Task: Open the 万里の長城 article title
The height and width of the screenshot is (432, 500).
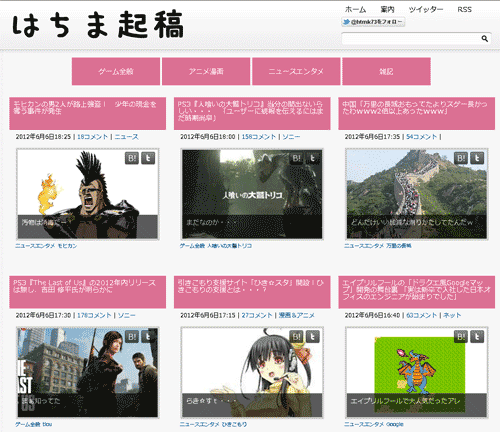Action: [415, 108]
